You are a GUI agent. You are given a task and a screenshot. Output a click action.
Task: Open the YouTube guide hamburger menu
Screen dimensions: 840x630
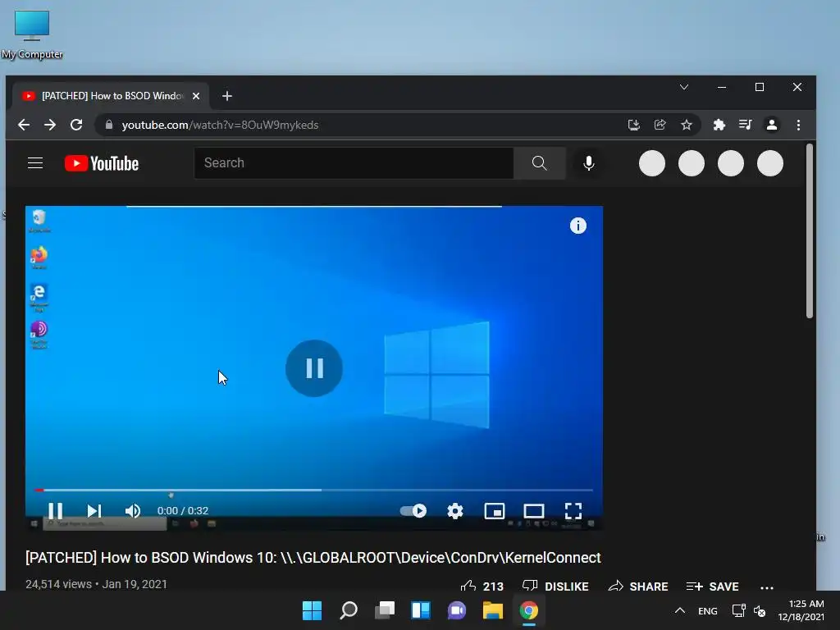click(35, 163)
